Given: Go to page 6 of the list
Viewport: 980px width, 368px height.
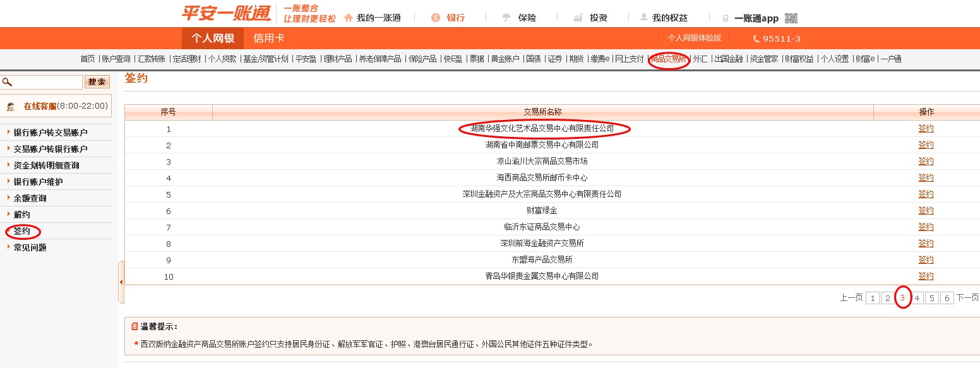Looking at the screenshot, I should point(947,298).
